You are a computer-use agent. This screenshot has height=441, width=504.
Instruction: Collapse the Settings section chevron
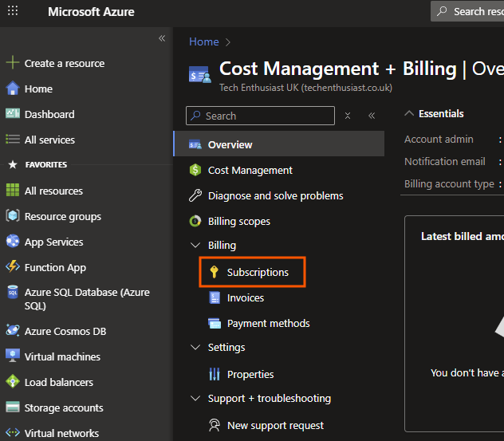[195, 347]
